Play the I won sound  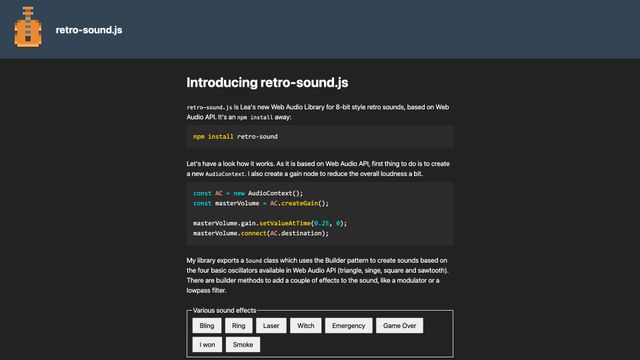pyautogui.click(x=207, y=344)
